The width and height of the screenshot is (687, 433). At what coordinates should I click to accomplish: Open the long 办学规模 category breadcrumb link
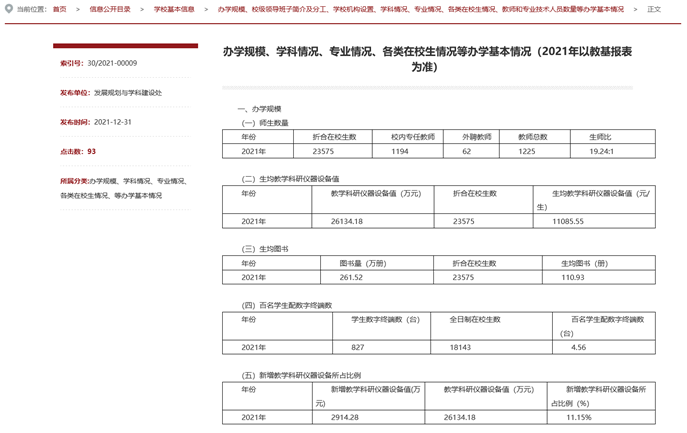[420, 9]
